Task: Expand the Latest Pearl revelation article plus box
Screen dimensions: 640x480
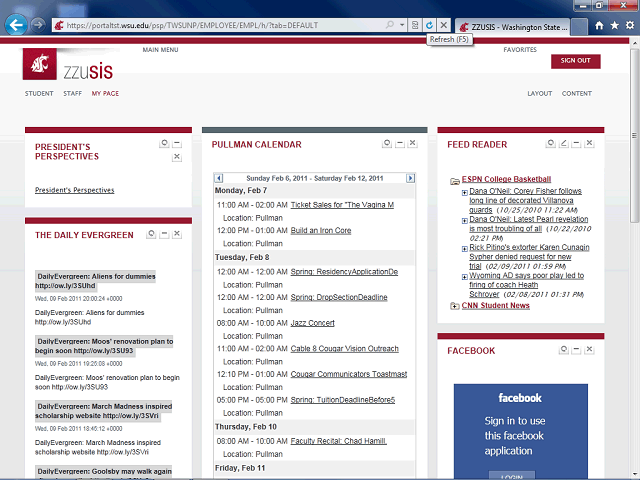Action: tap(464, 221)
